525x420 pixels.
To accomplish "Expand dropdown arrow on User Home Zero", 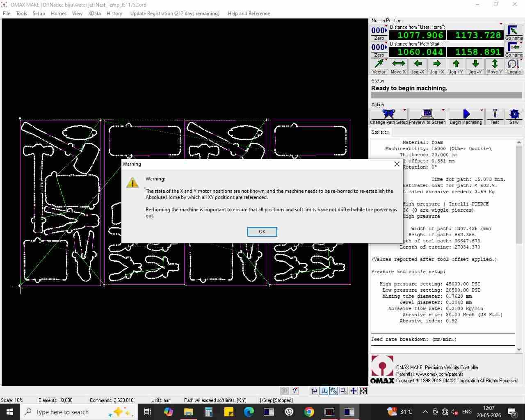I will [x=386, y=27].
